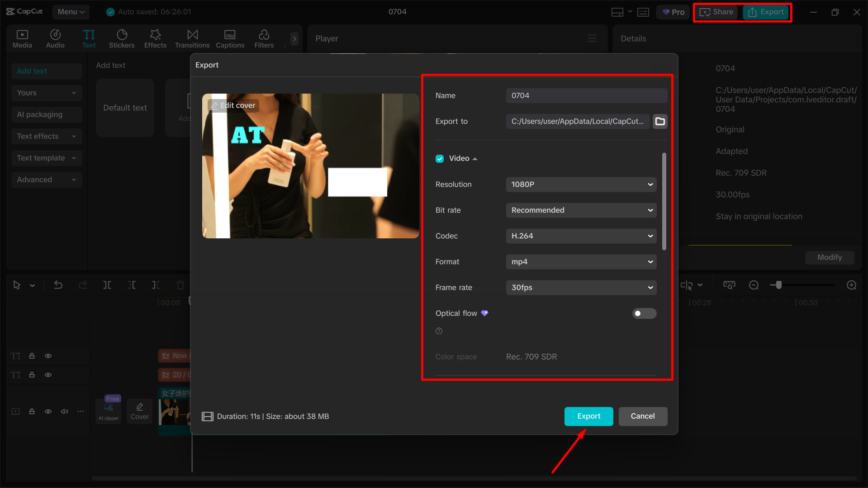The image size is (868, 488).
Task: Click the trash Delete icon in the timeline toolbar
Action: [x=180, y=285]
